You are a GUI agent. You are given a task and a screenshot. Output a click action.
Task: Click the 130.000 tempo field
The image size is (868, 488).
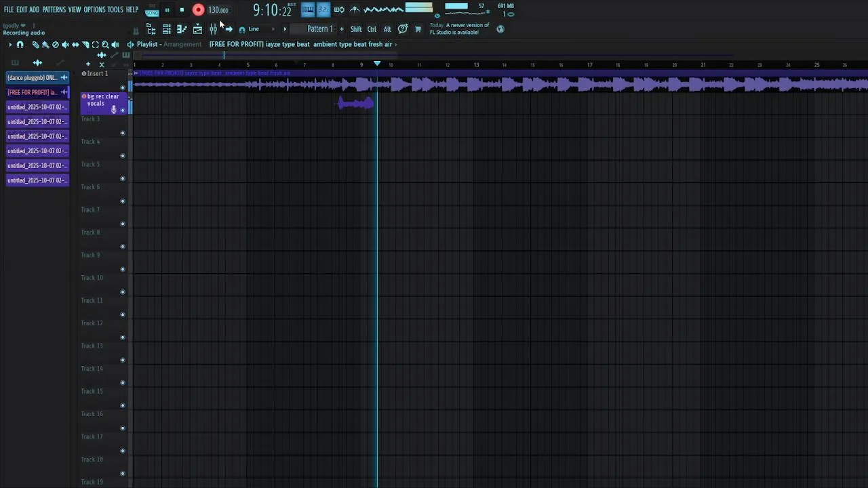218,9
